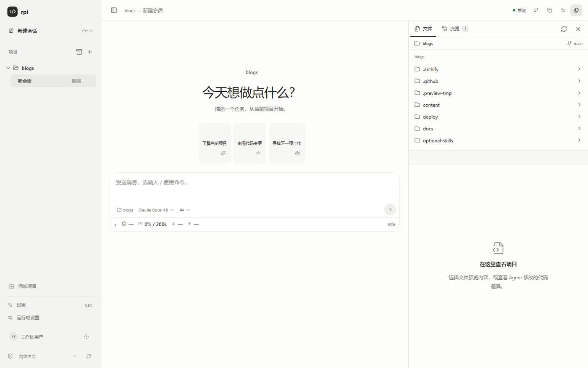Click the git branch icon in the top toolbar
This screenshot has height=368, width=588.
click(536, 10)
